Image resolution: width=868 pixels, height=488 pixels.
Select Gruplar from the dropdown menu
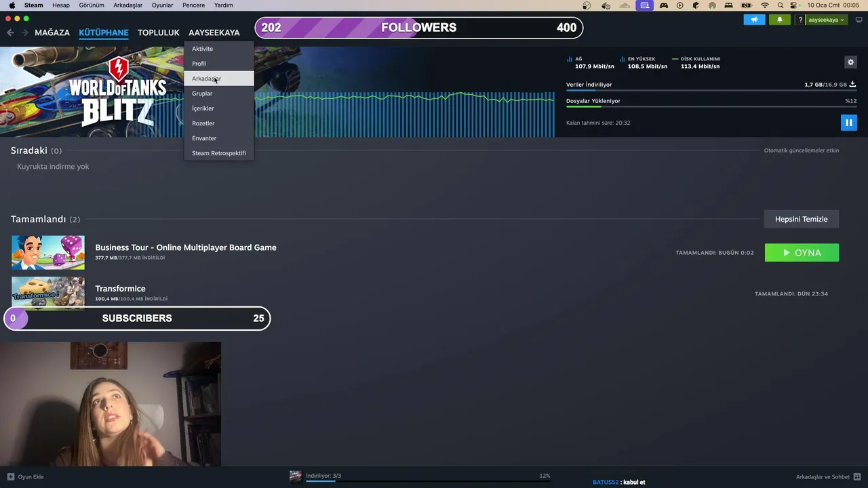point(219,94)
